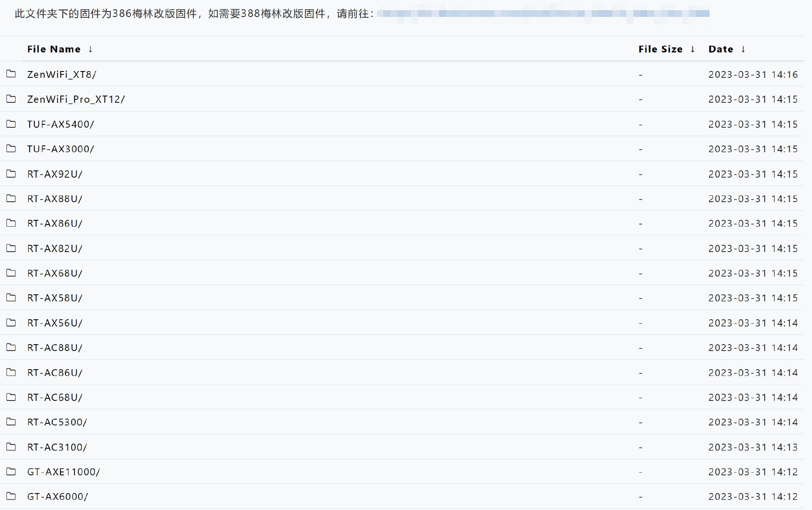Click the date in the RT-AX56U row
Screen dimensions: 812x510
[753, 323]
